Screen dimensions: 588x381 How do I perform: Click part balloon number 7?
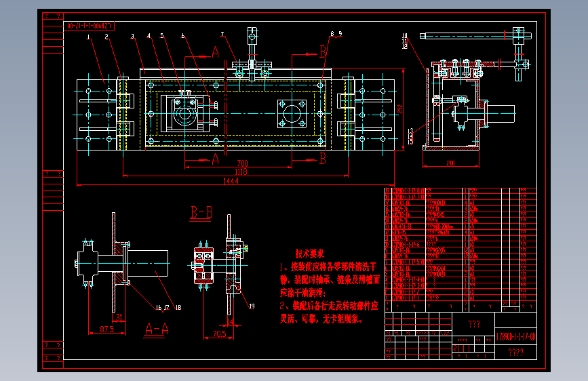pyautogui.click(x=222, y=34)
